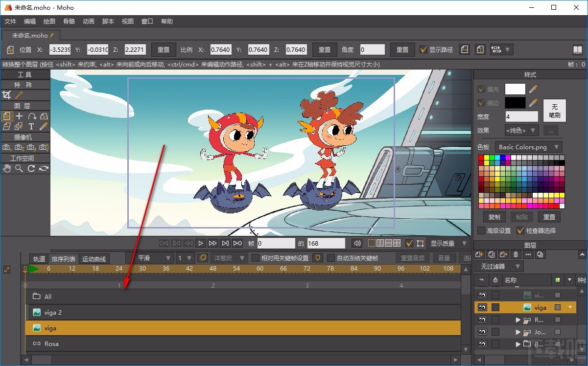Viewport: 588px width, 366px height.
Task: Open the 骨骼 menu
Action: click(x=69, y=22)
